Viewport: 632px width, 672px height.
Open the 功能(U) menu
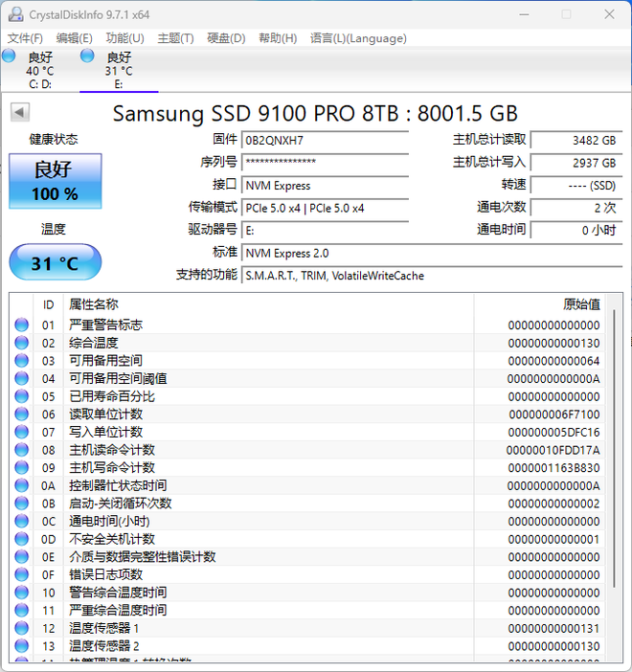coord(124,38)
